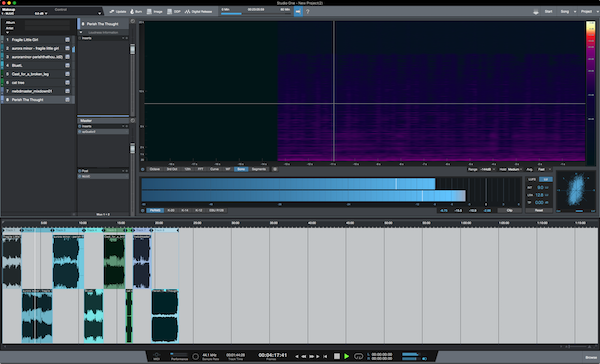
Task: Click the Image export icon
Action: pos(155,11)
